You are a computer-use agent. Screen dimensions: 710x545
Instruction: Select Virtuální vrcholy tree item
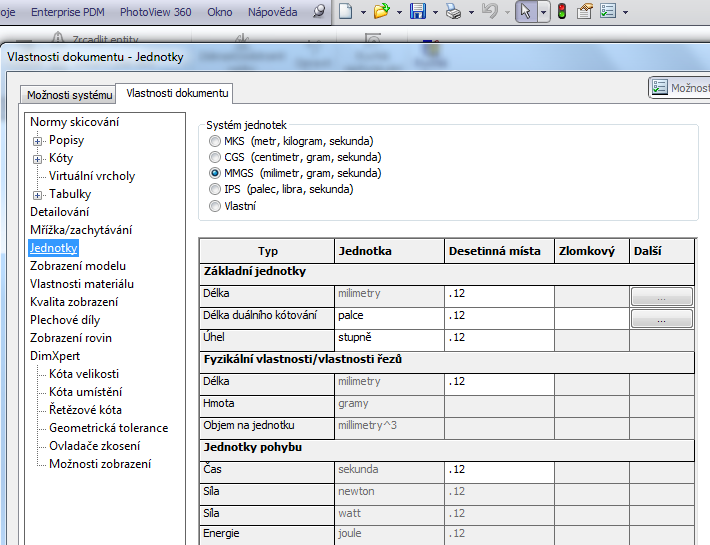tap(92, 176)
